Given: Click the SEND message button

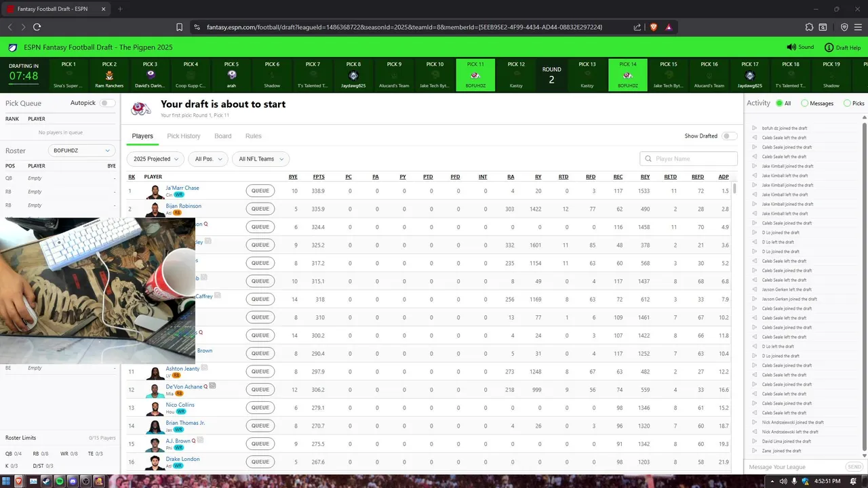Looking at the screenshot, I should pyautogui.click(x=854, y=467).
